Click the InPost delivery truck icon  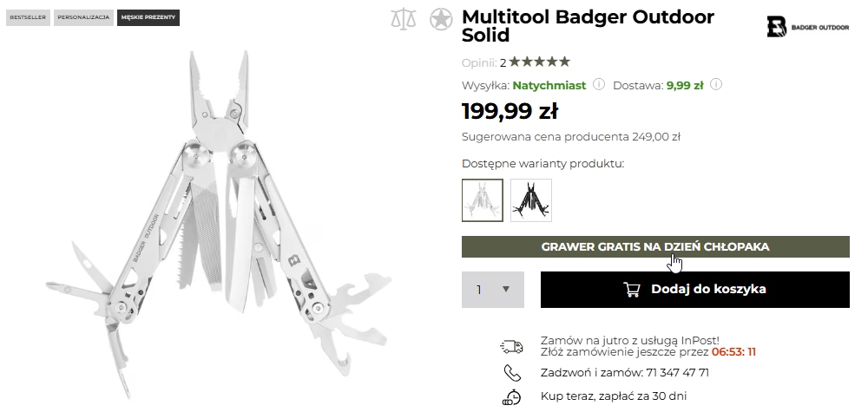click(511, 347)
